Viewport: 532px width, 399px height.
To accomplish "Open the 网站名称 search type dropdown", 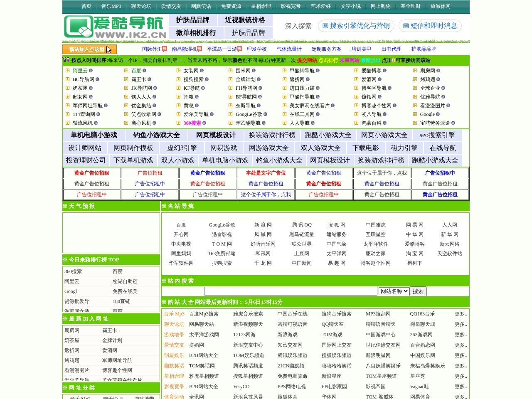I will (394, 291).
